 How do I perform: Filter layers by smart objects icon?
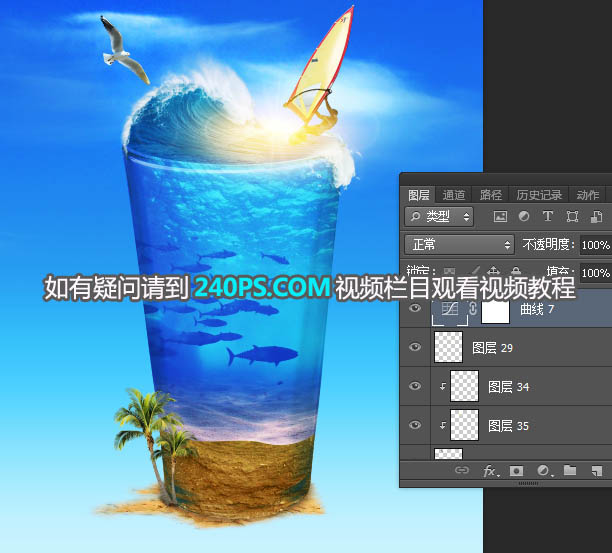pyautogui.click(x=596, y=216)
